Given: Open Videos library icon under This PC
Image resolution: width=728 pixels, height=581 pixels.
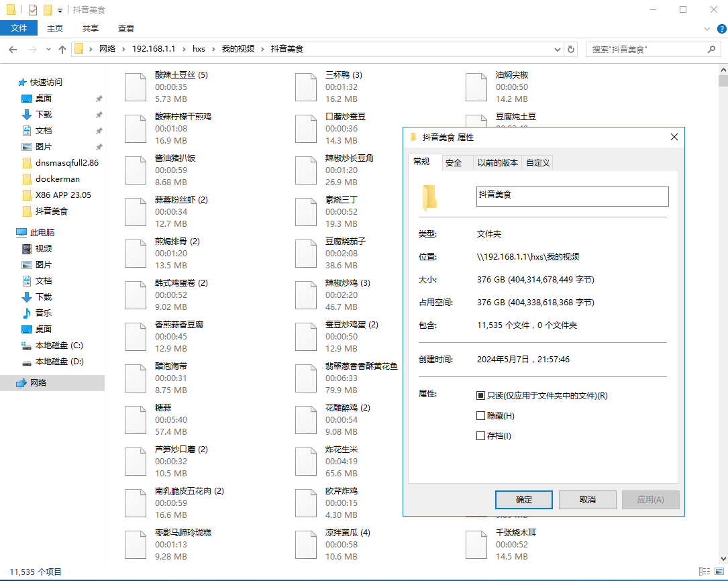Looking at the screenshot, I should click(x=27, y=249).
